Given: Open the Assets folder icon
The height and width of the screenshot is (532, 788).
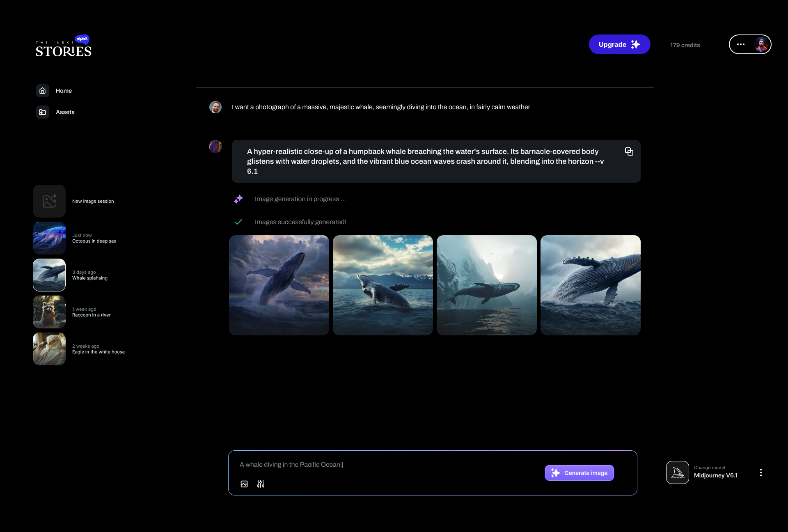Looking at the screenshot, I should 43,112.
